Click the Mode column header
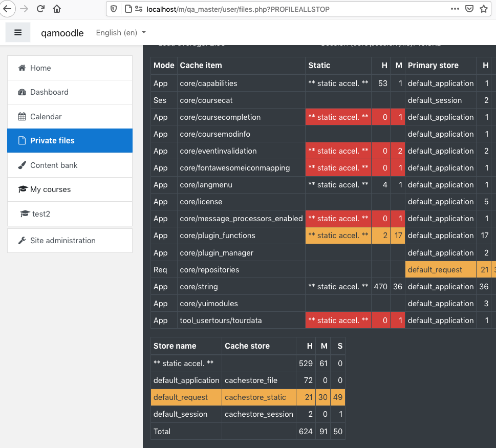Image resolution: width=496 pixels, height=448 pixels. [164, 66]
